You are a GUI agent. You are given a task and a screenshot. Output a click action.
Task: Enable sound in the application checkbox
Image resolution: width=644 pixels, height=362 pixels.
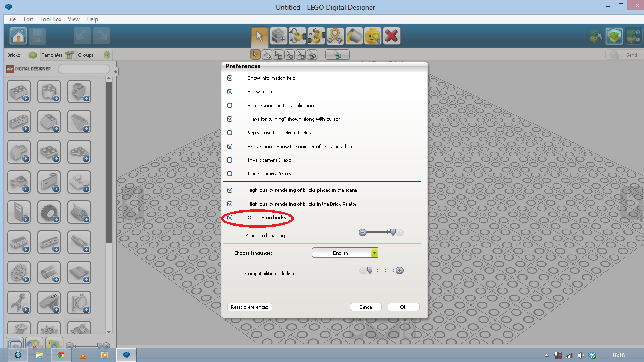(x=230, y=105)
